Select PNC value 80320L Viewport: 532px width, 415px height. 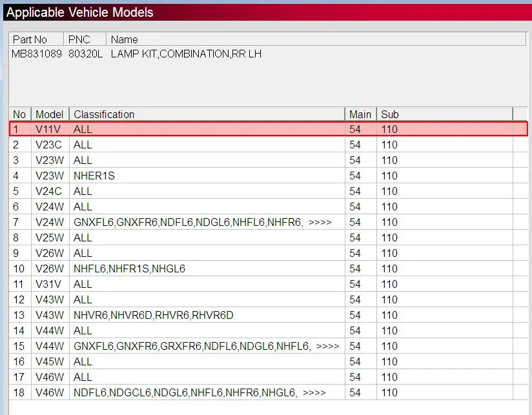click(x=85, y=54)
